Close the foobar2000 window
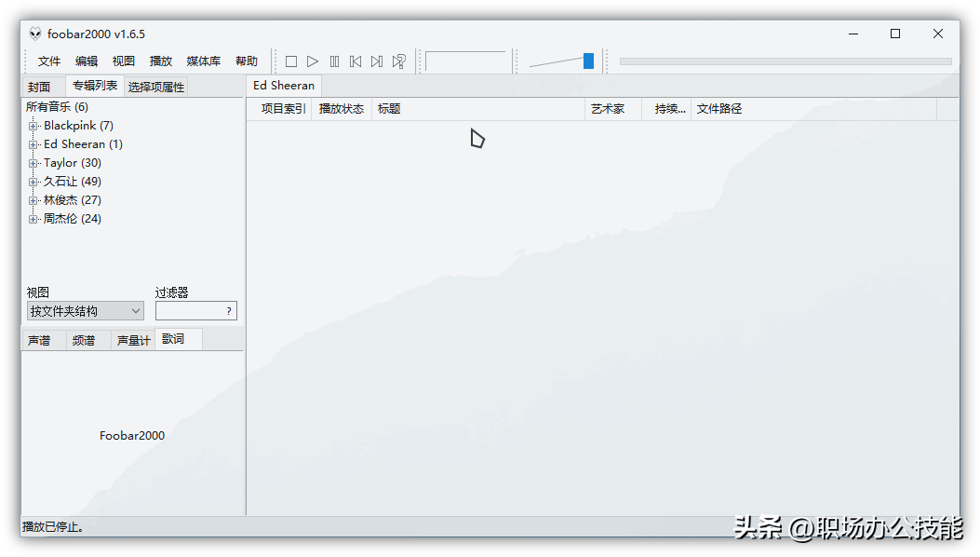Viewport: 980px width, 557px height. 937,34
